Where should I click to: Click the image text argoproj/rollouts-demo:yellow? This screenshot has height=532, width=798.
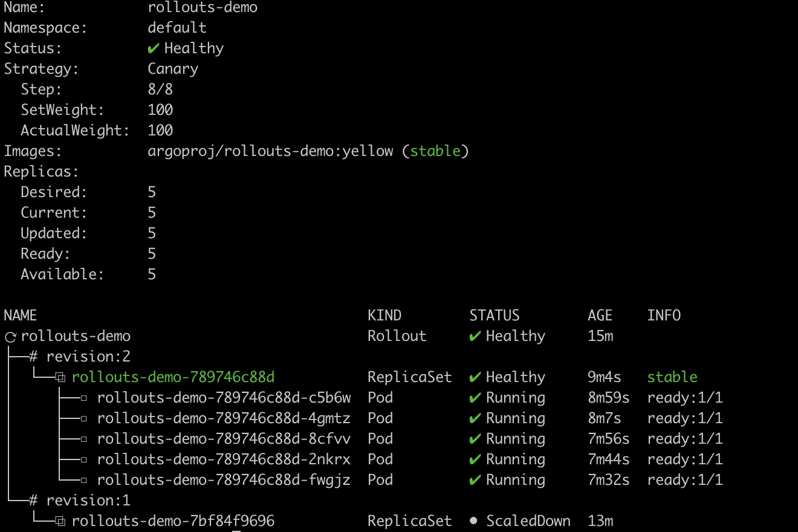pos(270,151)
